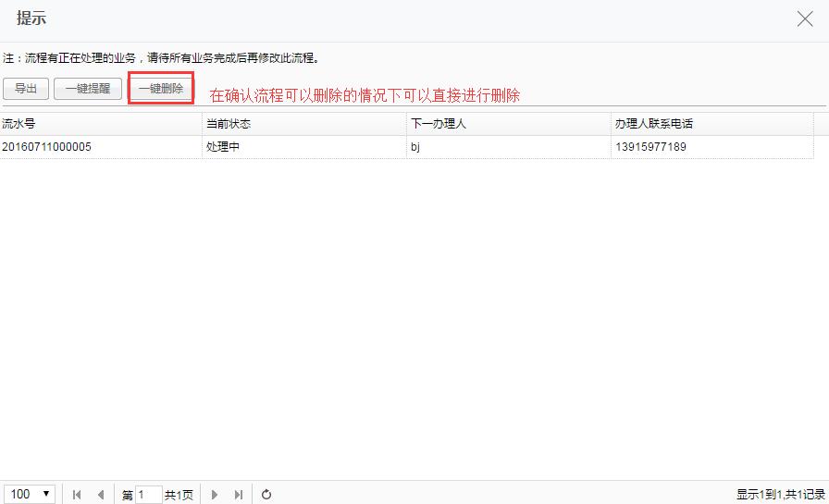The image size is (829, 504).
Task: Go to the next page
Action: coord(215,495)
